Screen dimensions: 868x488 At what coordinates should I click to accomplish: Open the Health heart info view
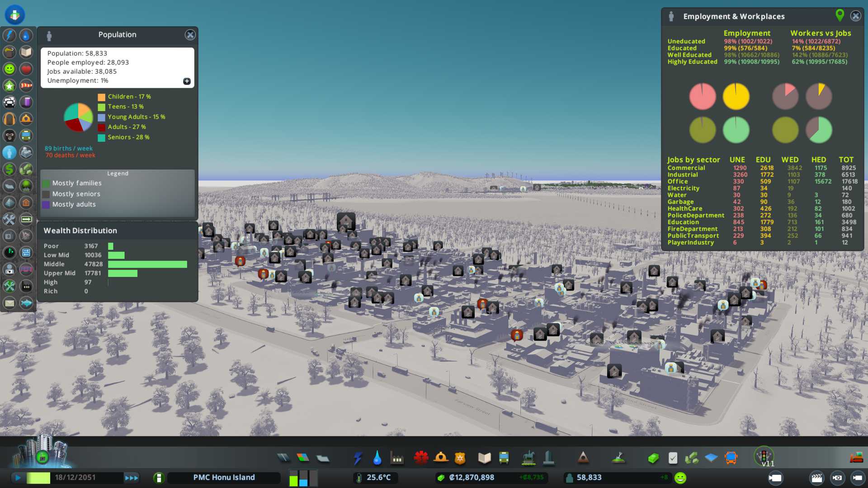point(26,69)
